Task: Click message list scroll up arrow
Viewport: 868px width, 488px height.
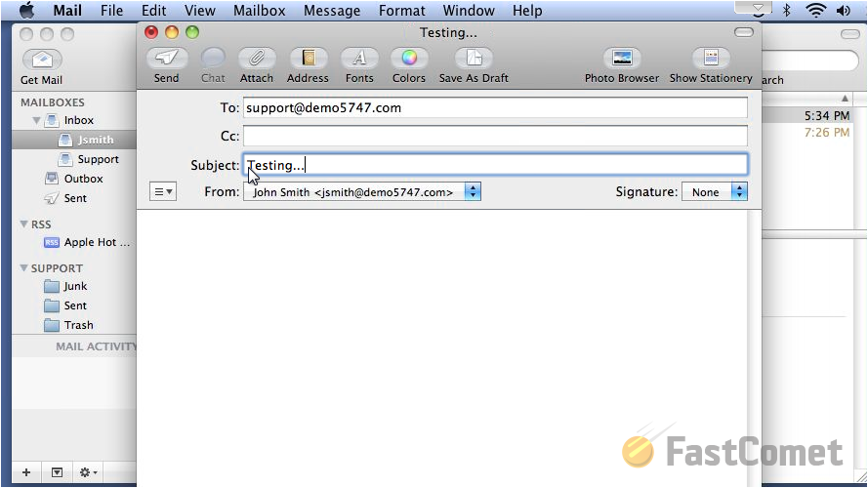Action: tap(845, 99)
